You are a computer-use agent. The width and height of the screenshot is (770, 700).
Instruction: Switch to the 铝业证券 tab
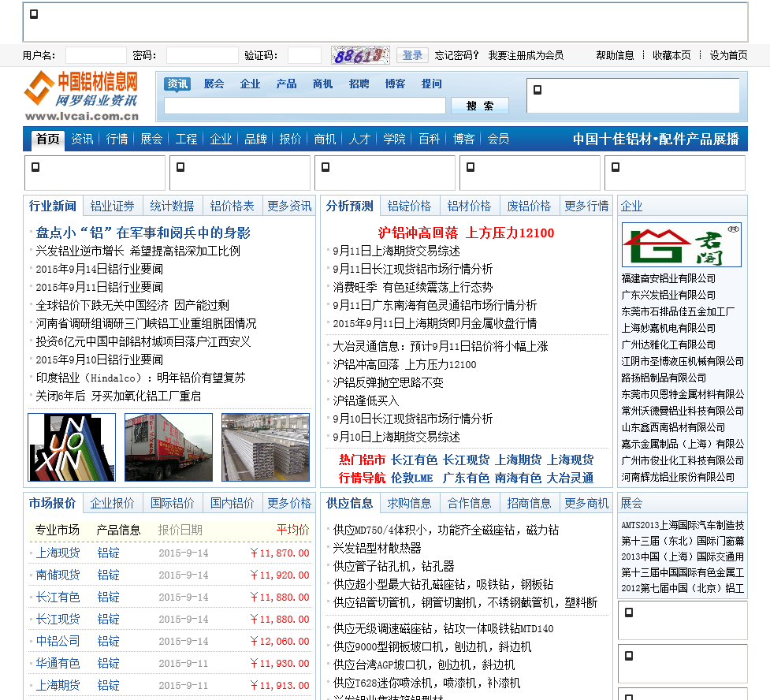113,206
